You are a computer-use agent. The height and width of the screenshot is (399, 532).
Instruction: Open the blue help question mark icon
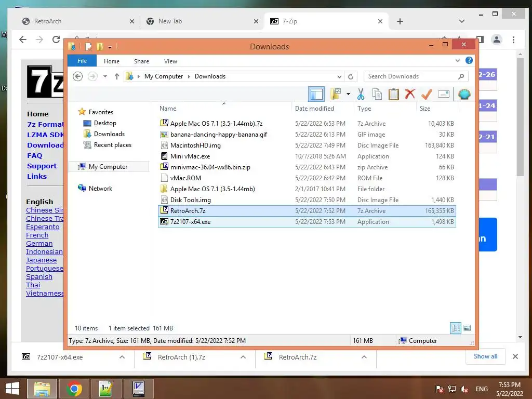[469, 60]
